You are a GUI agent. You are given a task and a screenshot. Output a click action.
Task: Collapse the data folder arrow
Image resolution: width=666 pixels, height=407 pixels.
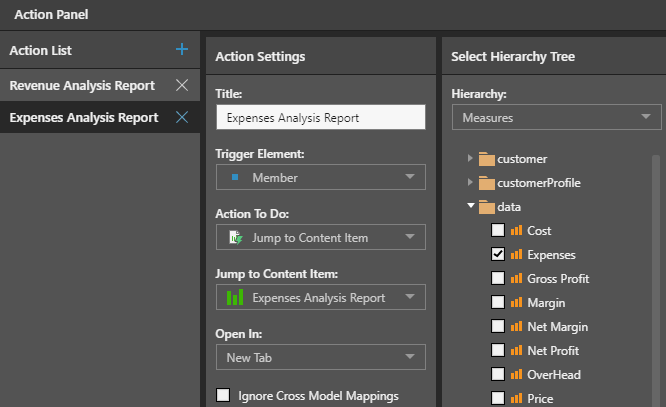[471, 206]
